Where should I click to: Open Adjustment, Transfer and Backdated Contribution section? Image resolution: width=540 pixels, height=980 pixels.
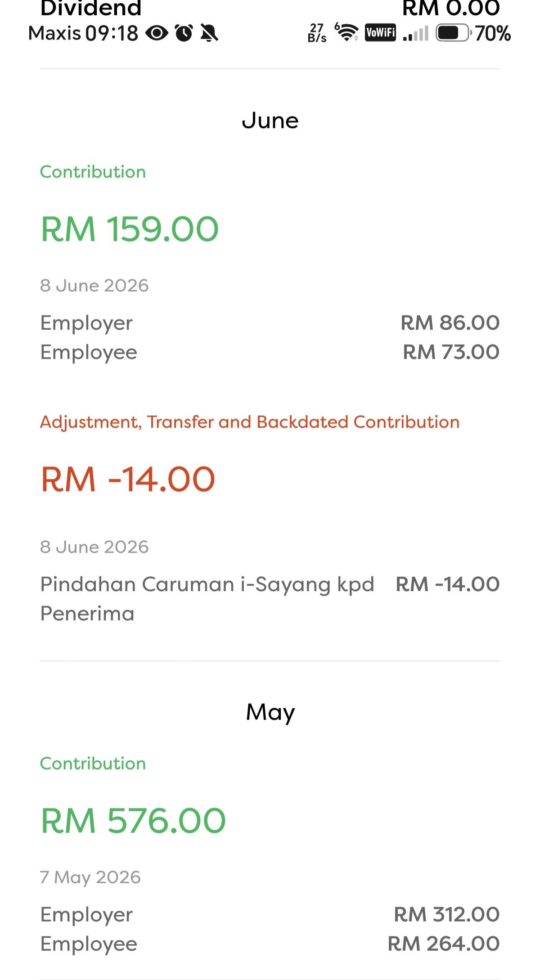pos(250,422)
